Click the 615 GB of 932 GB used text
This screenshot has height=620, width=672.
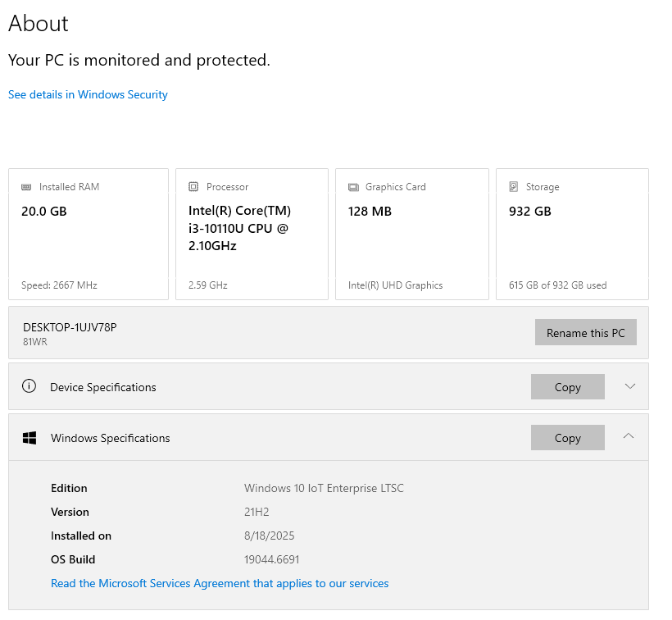pyautogui.click(x=557, y=285)
